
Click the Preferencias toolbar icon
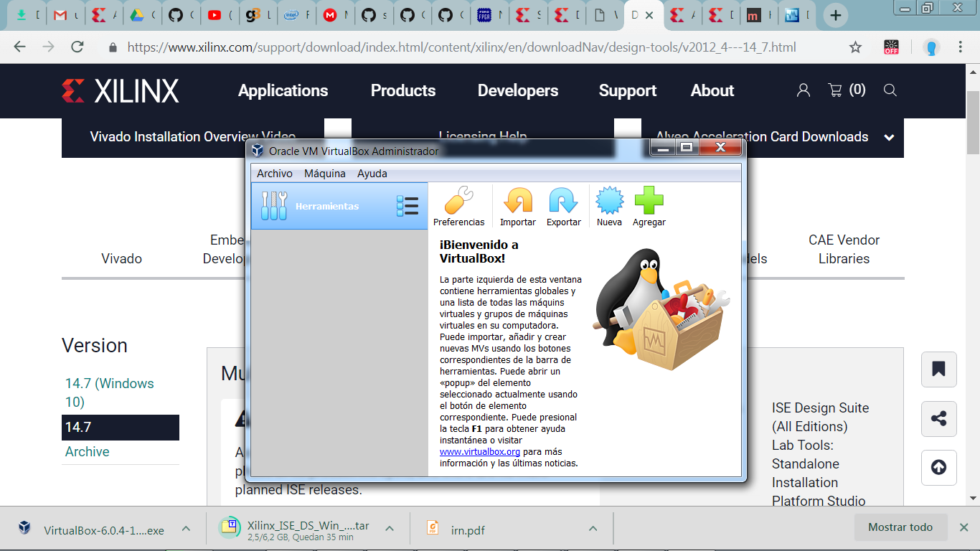pyautogui.click(x=459, y=201)
